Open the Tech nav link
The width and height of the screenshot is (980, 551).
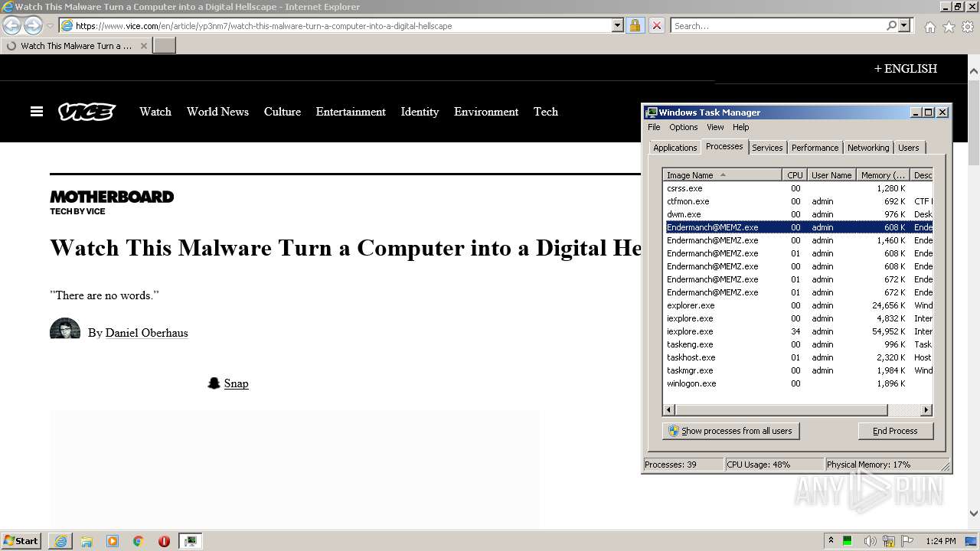[x=546, y=112]
